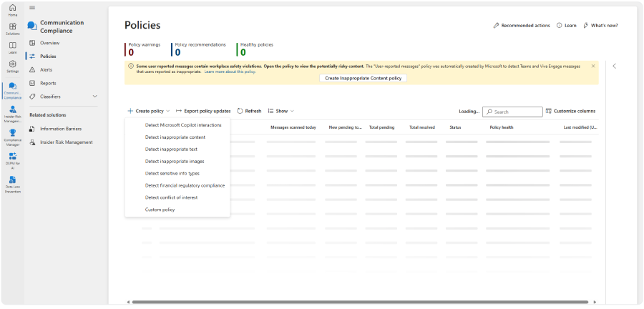
Task: Open Data Loss Prevention rail icon
Action: pyautogui.click(x=13, y=185)
